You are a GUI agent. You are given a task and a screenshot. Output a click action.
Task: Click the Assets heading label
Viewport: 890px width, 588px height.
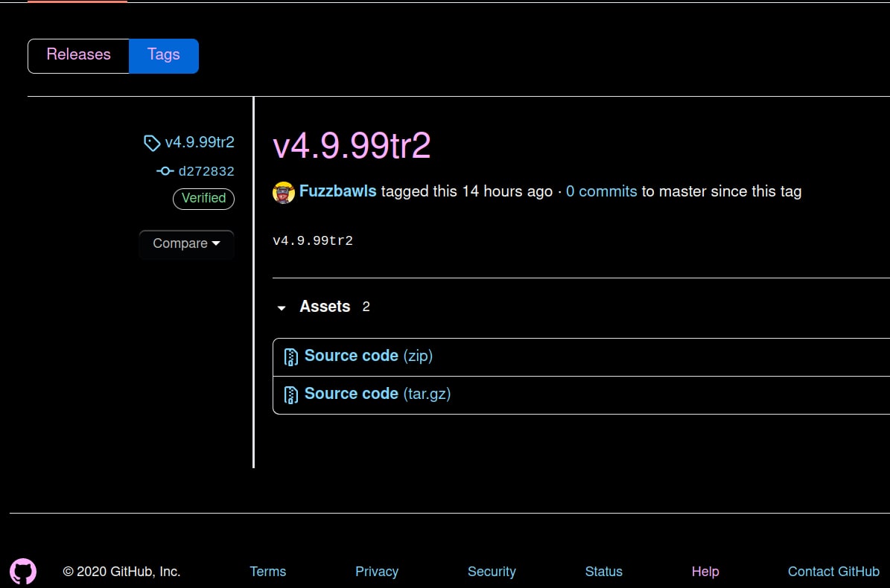pyautogui.click(x=325, y=307)
